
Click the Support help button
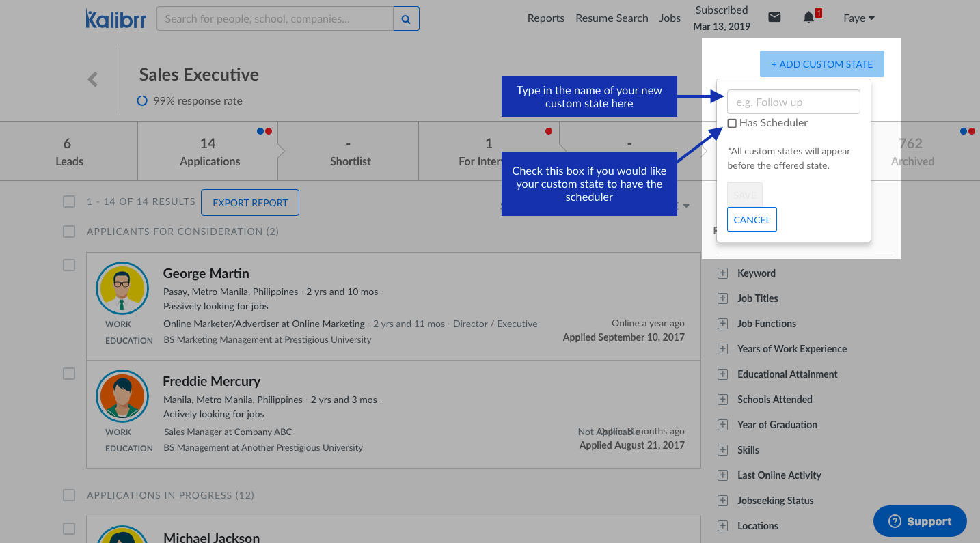(920, 521)
